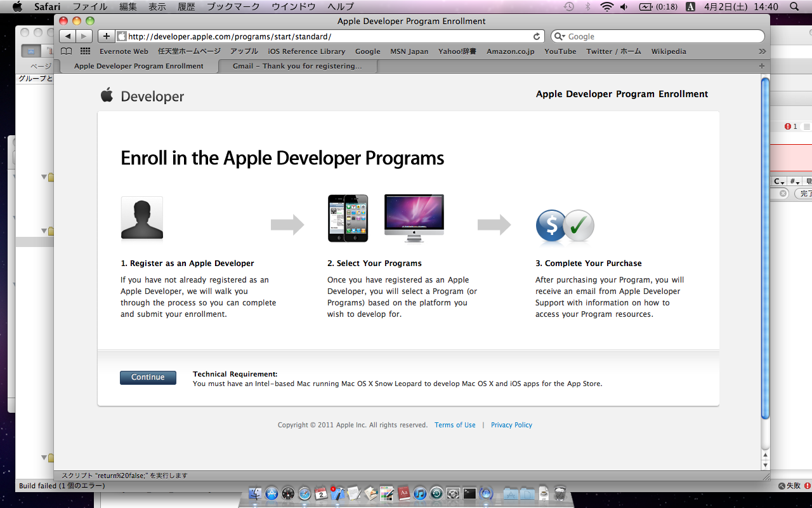This screenshot has width=812, height=508.
Task: Open iOS Reference Library bookmark
Action: [306, 51]
